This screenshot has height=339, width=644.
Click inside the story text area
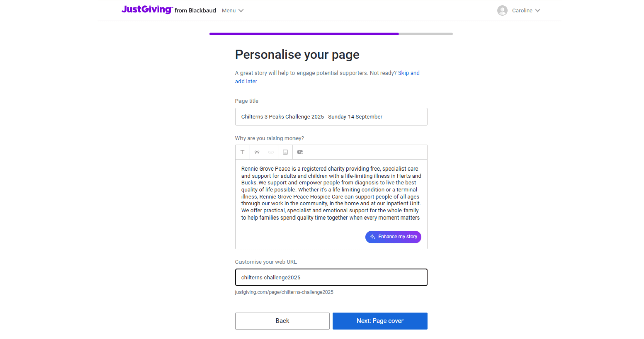click(x=331, y=193)
